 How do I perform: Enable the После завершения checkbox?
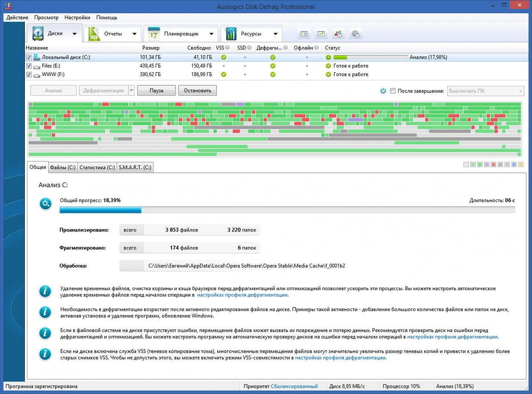tap(392, 91)
